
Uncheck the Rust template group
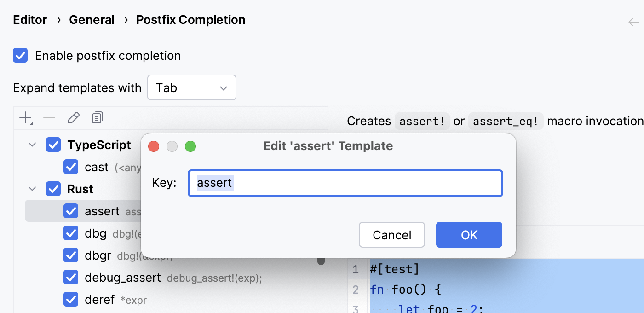(53, 189)
